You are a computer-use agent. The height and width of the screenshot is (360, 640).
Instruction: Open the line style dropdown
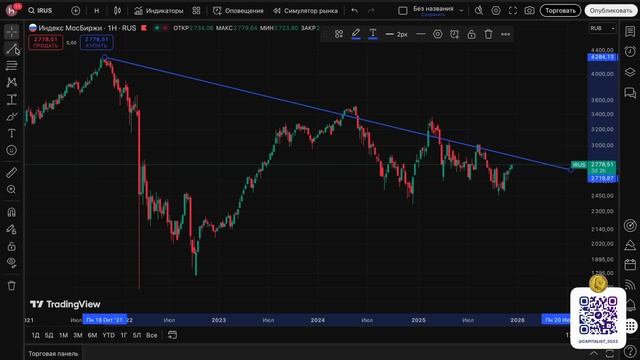point(420,34)
